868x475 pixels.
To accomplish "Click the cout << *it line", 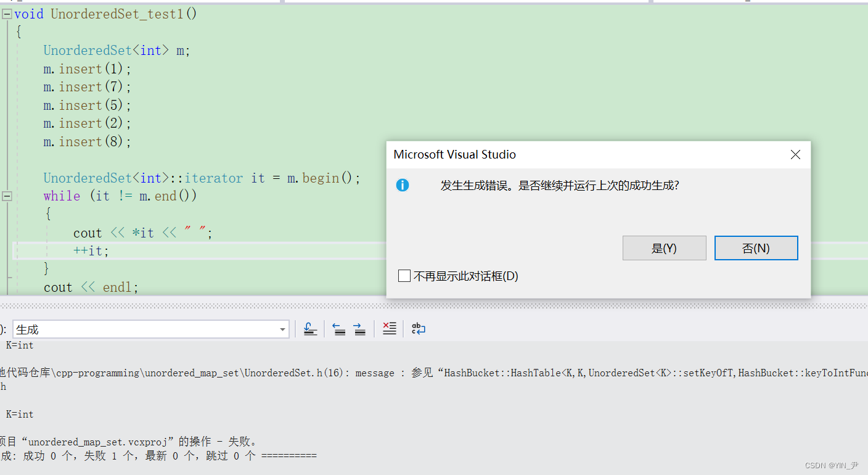I will click(142, 233).
